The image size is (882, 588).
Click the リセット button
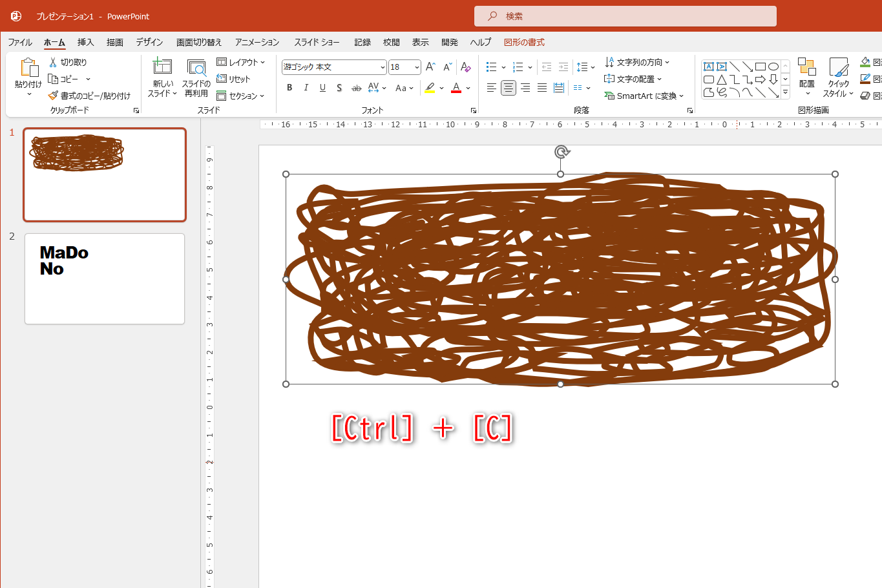pyautogui.click(x=236, y=79)
